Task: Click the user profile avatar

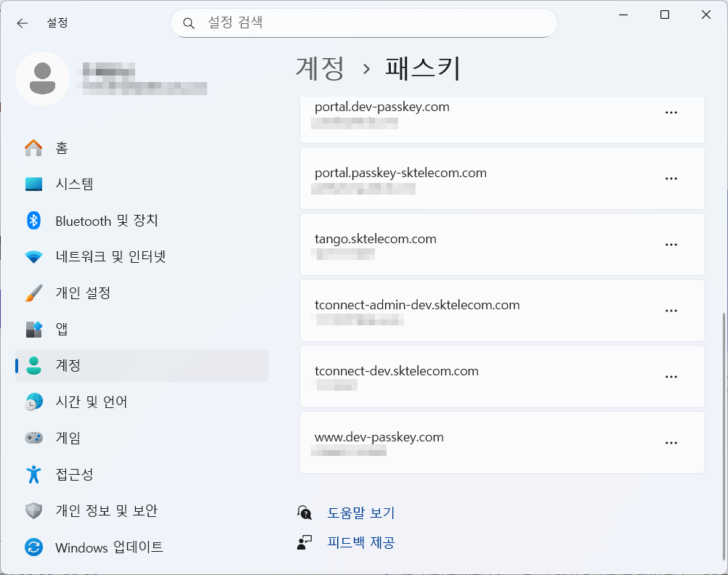Action: point(42,78)
